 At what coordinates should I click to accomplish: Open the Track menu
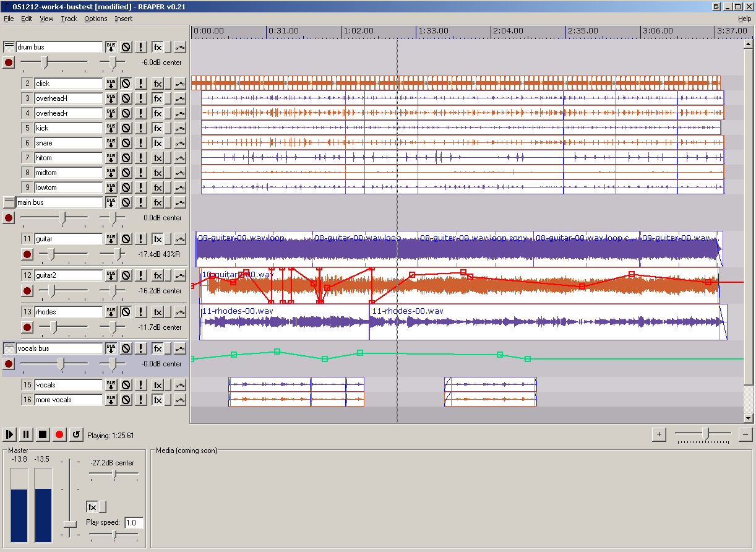click(69, 19)
